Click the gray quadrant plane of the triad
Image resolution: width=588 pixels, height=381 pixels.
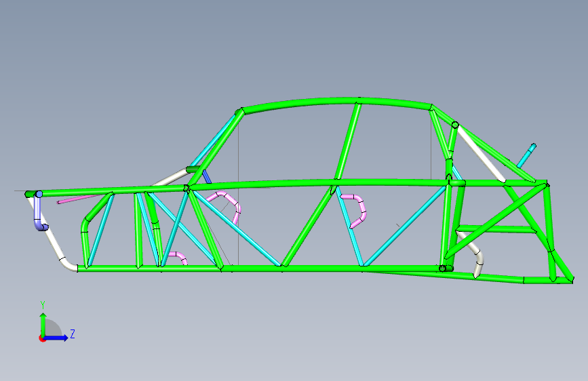(53, 327)
